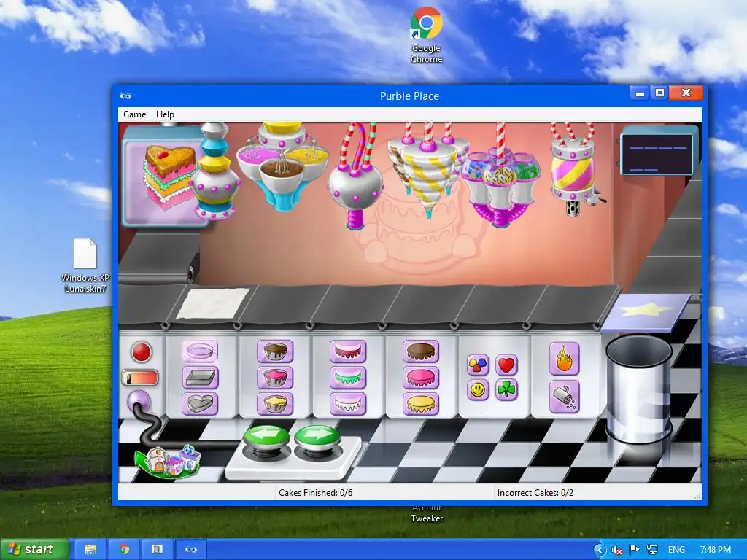Click the red gauge bar control
The width and height of the screenshot is (747, 560).
coord(140,378)
